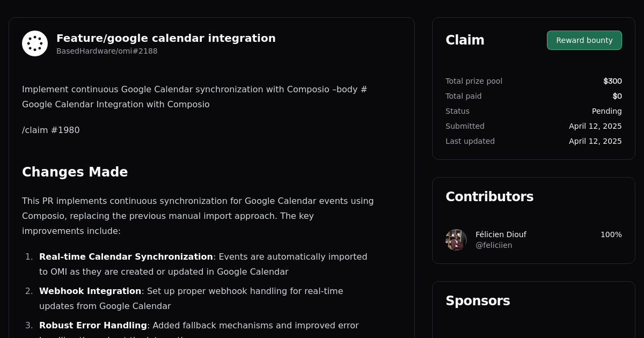Click the $0 total paid value
This screenshot has width=644, height=338.
coord(617,96)
